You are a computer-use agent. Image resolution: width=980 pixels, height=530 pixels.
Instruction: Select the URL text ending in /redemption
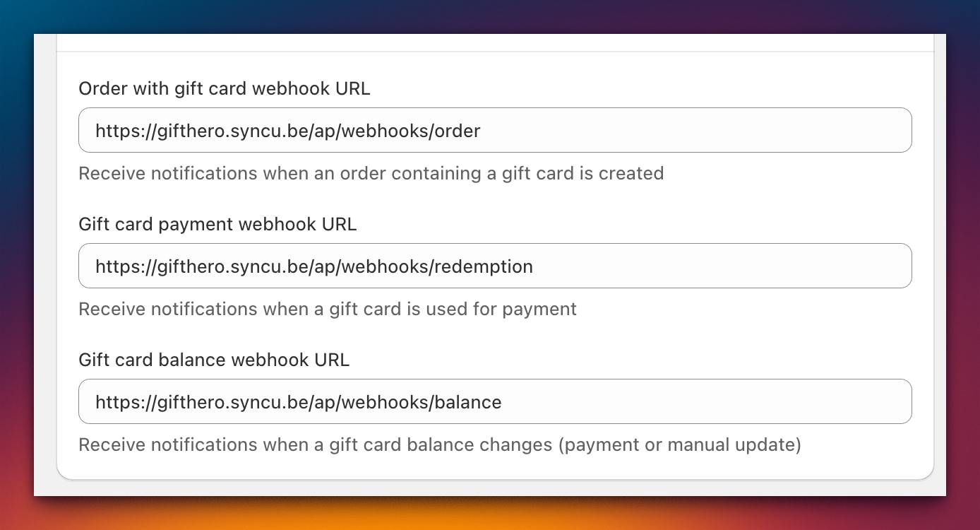[x=312, y=266]
